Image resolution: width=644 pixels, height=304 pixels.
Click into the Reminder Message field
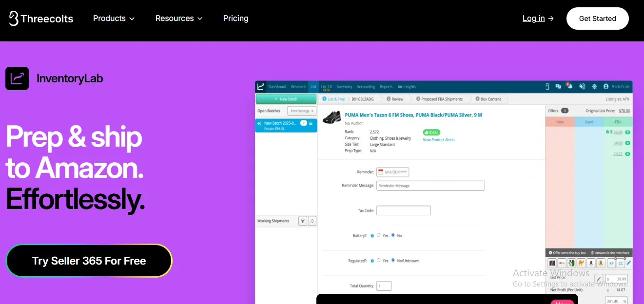point(430,186)
